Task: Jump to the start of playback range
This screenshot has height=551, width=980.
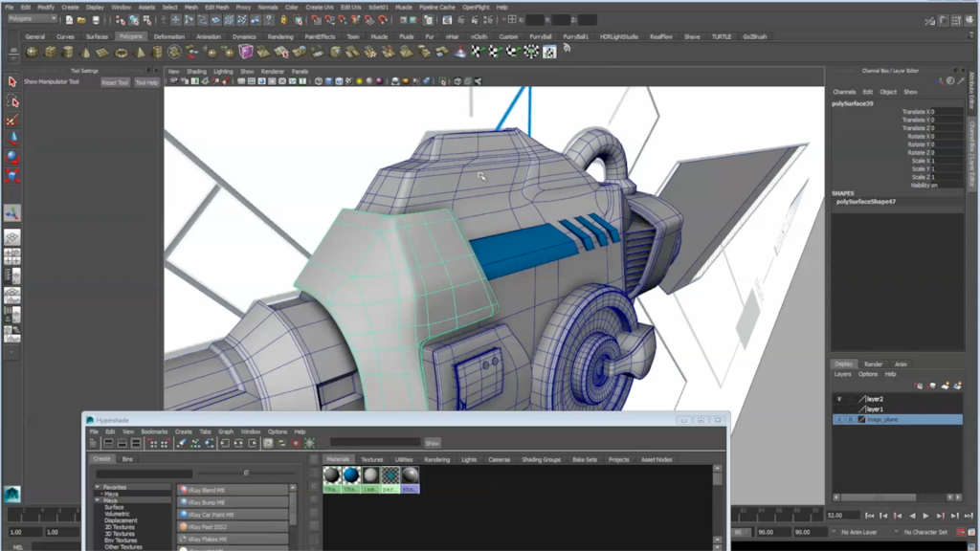Action: (869, 516)
